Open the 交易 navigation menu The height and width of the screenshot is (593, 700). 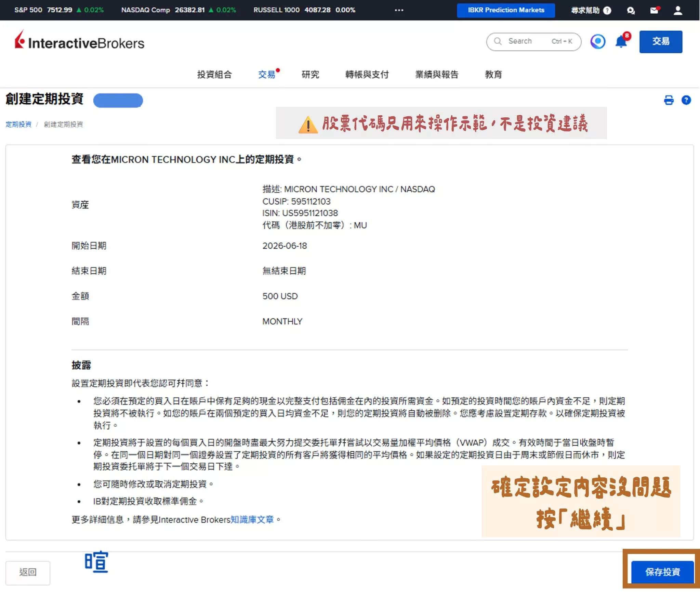click(267, 74)
